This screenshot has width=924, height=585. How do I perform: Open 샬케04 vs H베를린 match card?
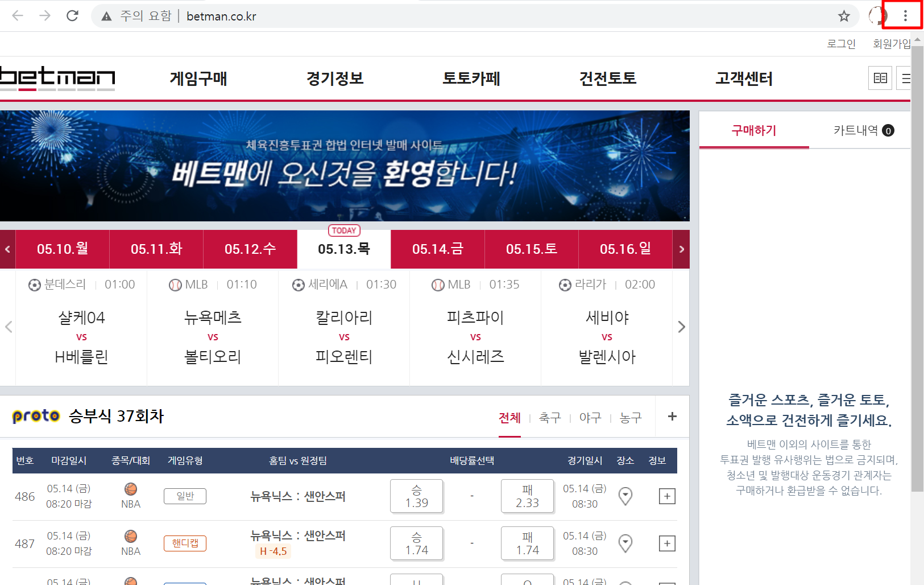pos(81,328)
